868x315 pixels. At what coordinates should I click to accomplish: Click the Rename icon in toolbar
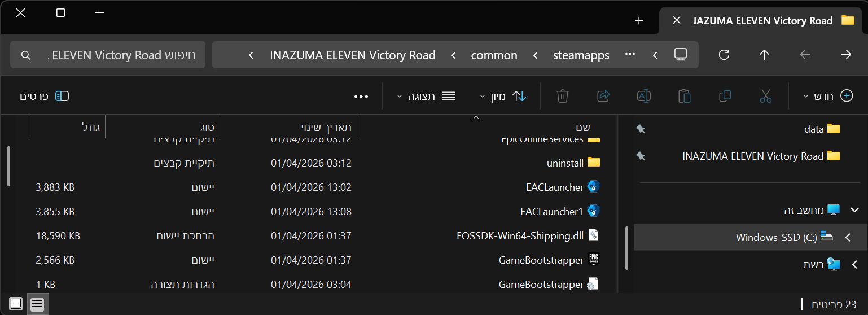click(x=644, y=96)
